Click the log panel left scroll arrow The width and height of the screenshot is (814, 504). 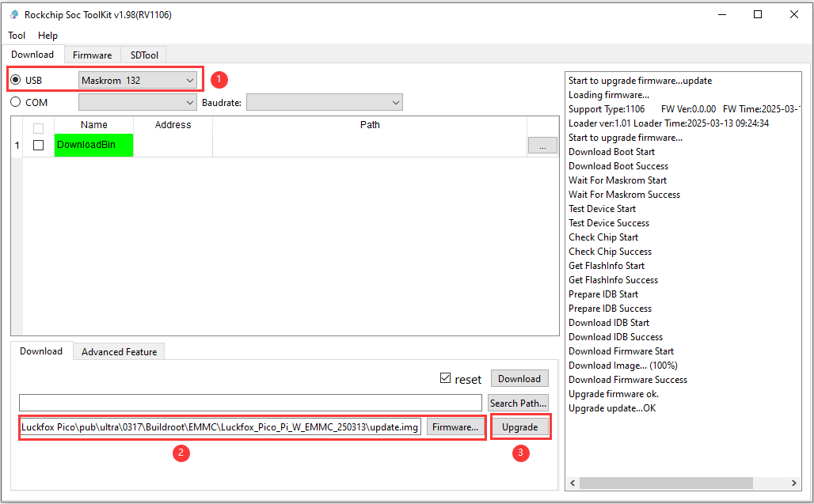coord(572,483)
